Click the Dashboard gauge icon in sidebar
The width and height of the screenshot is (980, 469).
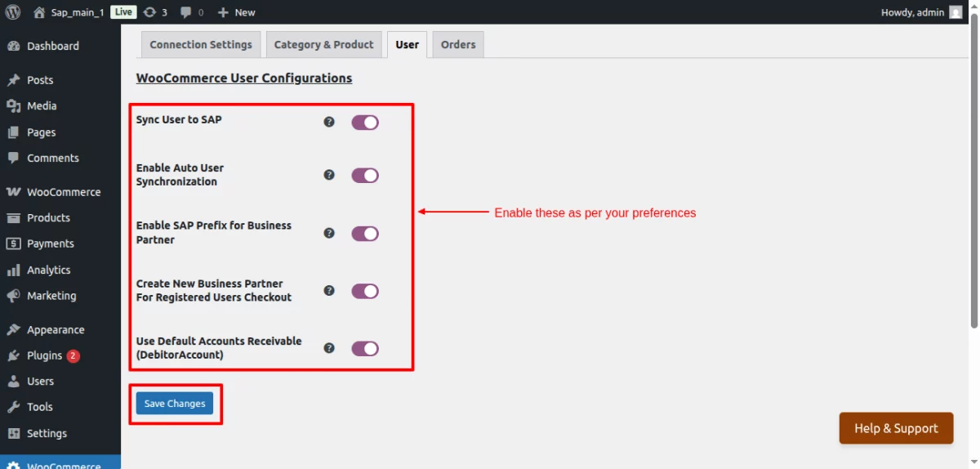click(x=13, y=47)
